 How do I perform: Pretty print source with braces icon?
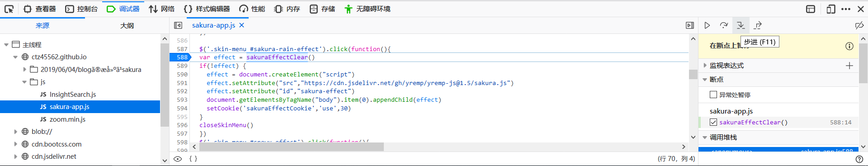pos(193,159)
